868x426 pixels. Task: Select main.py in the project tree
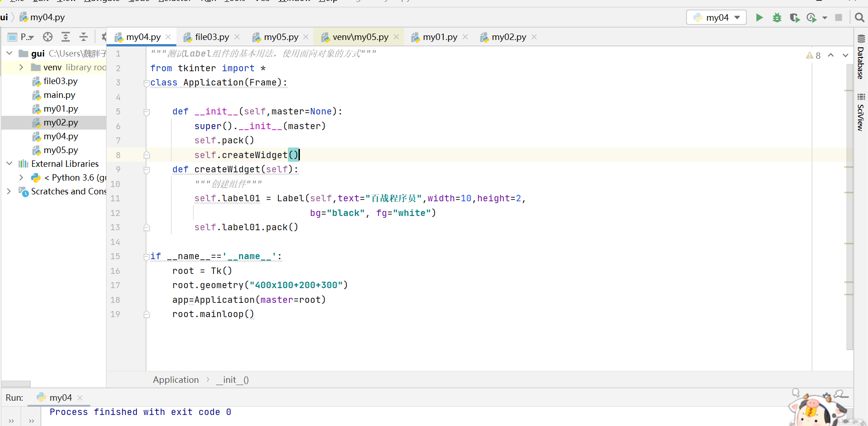click(x=54, y=95)
